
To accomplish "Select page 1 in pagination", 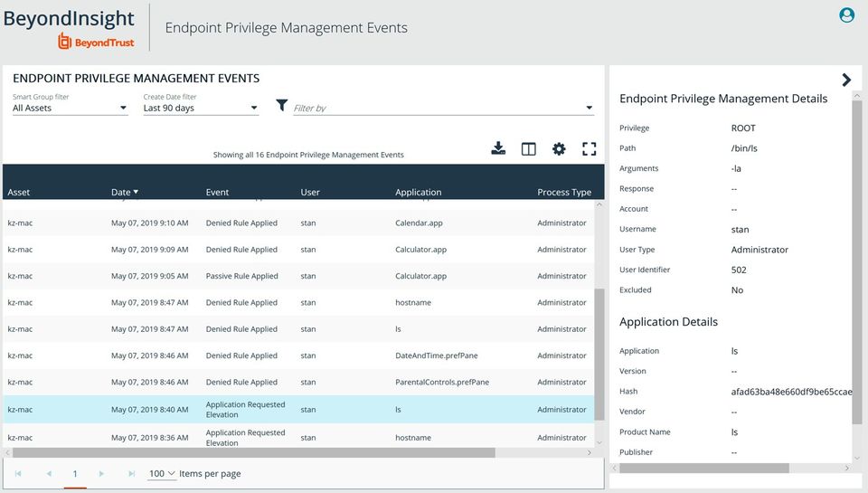I will coord(75,473).
